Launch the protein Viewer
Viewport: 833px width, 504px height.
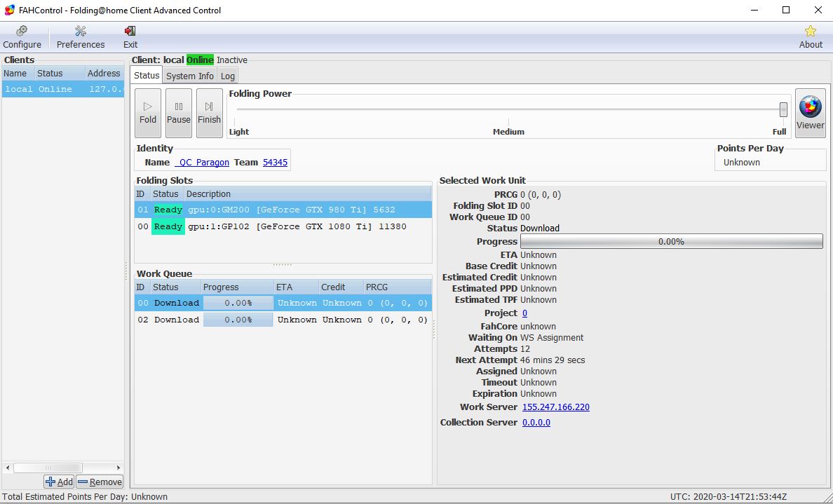click(x=810, y=112)
